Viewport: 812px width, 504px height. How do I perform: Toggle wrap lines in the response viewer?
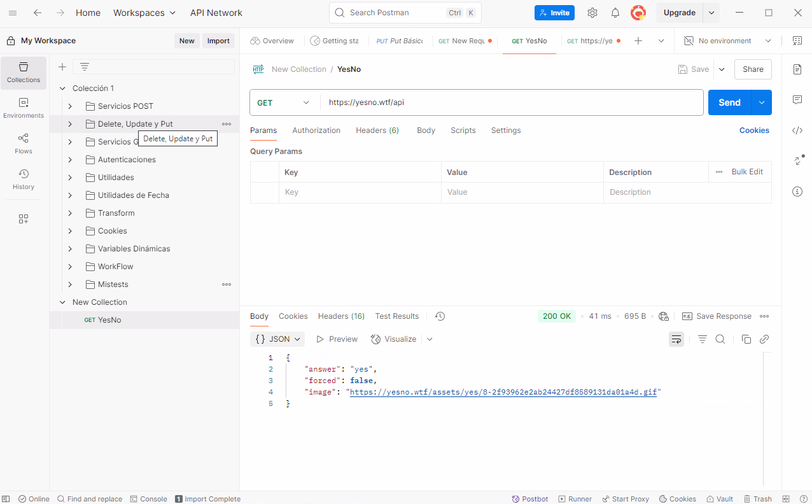pyautogui.click(x=676, y=339)
